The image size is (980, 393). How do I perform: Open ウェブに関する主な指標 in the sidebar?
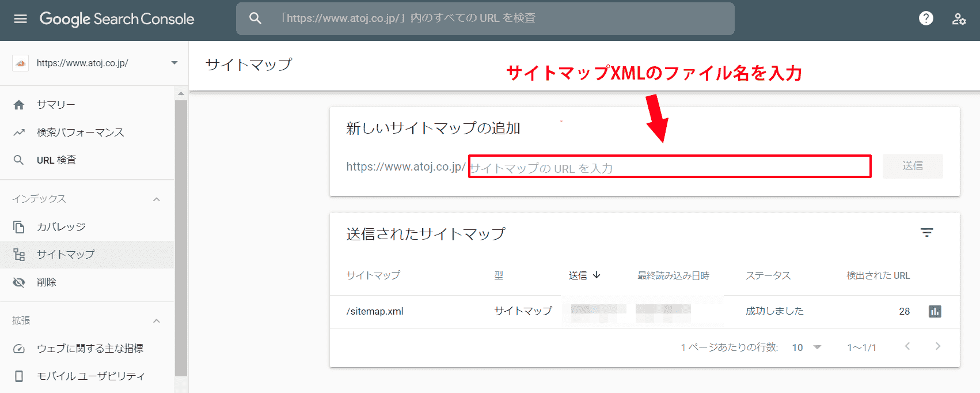[x=87, y=348]
